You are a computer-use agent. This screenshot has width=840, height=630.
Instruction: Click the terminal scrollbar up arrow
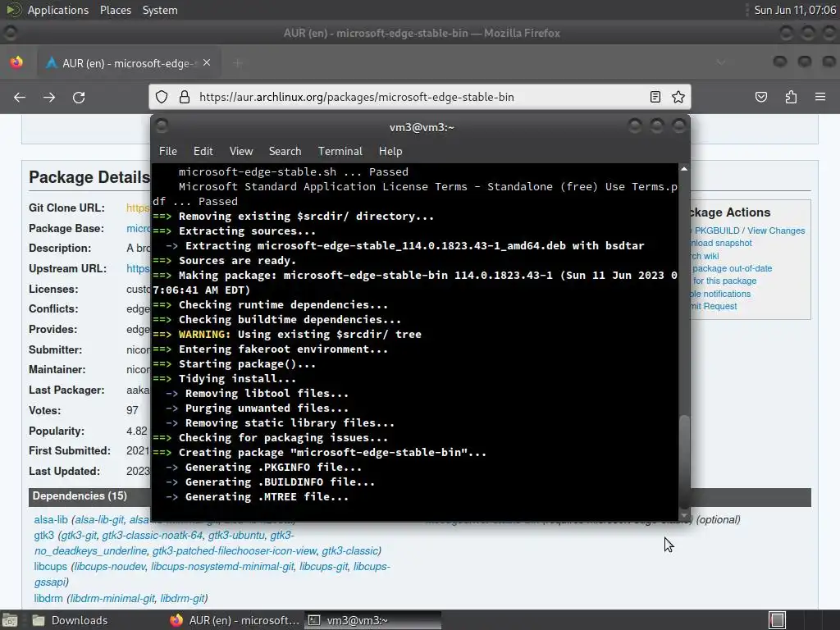pyautogui.click(x=684, y=169)
